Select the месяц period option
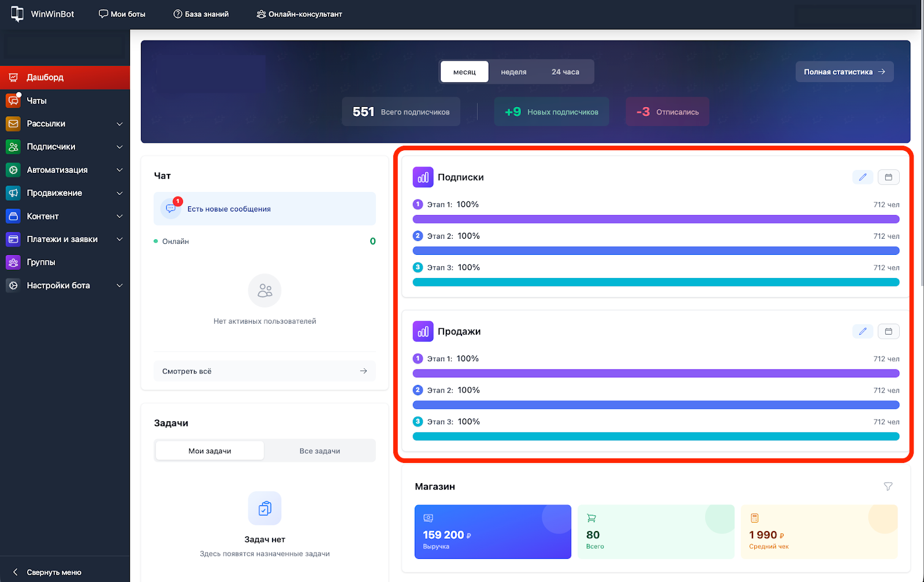This screenshot has height=582, width=924. (464, 72)
